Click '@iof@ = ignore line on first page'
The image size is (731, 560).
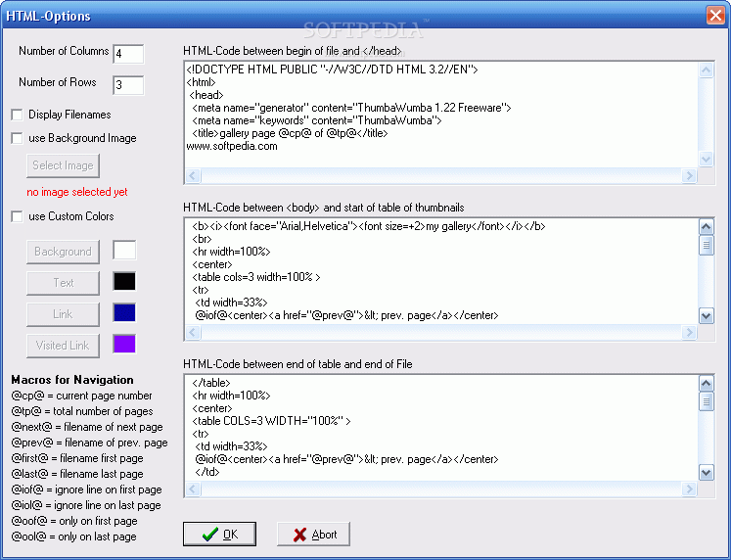pos(87,490)
